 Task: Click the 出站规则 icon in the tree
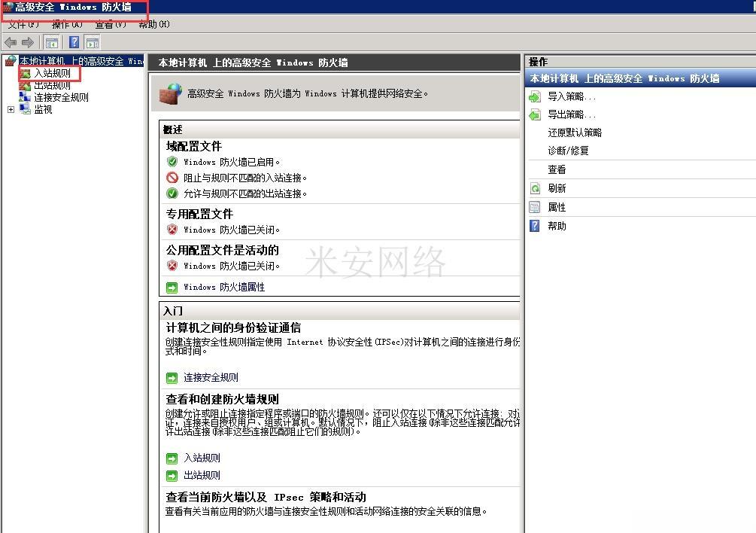(25, 85)
